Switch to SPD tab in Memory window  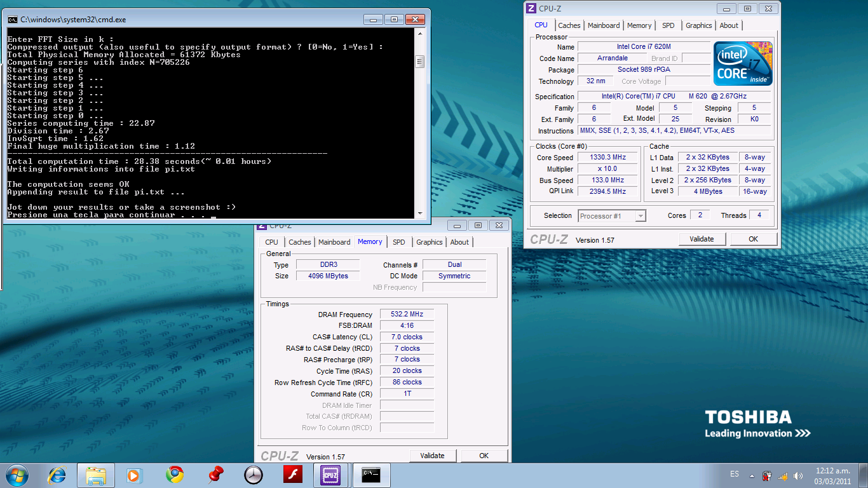399,242
